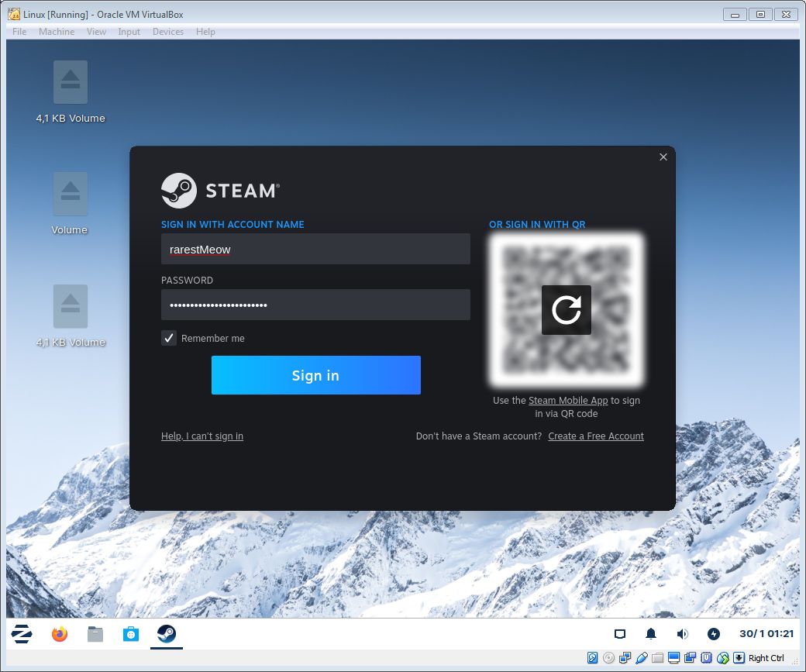Click VirtualBox display indicator icon

tap(674, 657)
